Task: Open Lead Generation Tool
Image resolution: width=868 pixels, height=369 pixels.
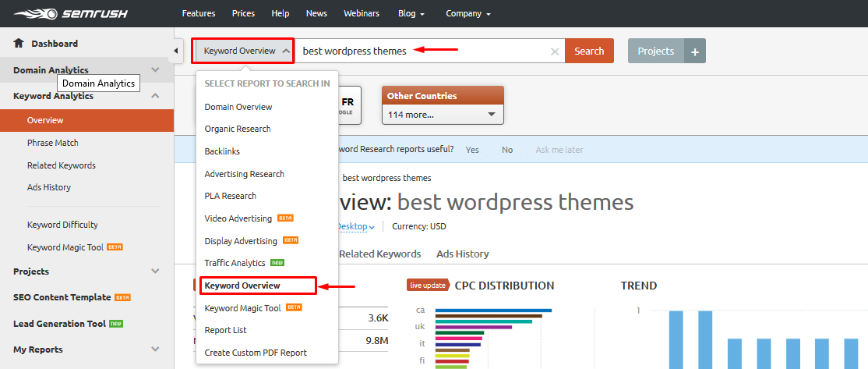Action: 60,323
